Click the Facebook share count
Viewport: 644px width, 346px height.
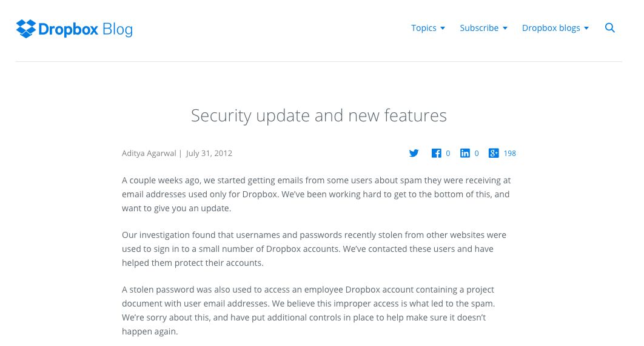pos(448,154)
